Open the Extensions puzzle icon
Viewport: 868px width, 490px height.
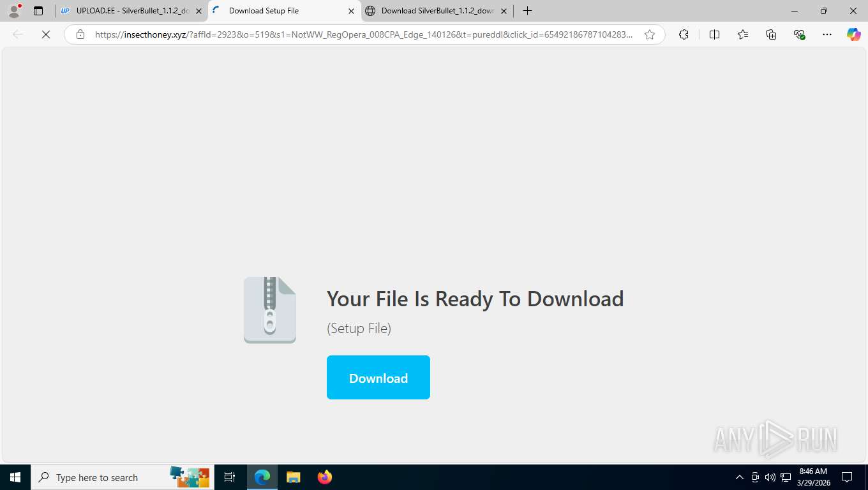point(684,35)
